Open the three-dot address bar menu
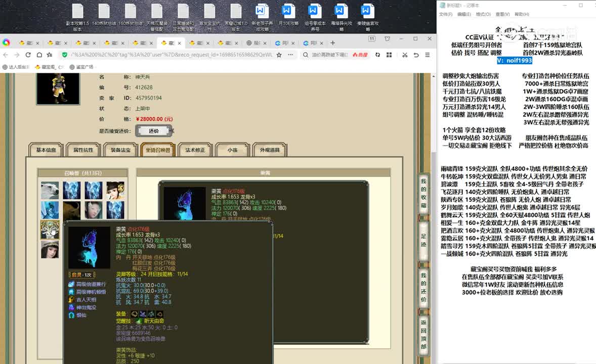596x364 pixels. (290, 55)
